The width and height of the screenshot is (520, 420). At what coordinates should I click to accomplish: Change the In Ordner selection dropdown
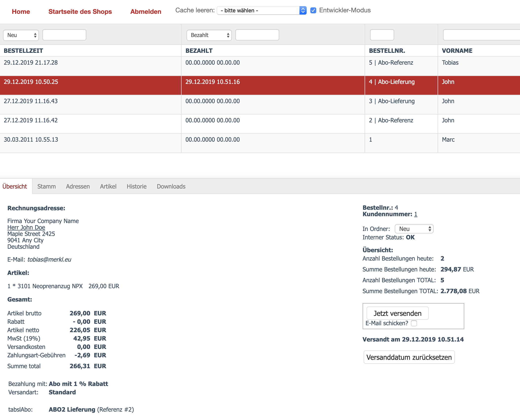pyautogui.click(x=414, y=229)
